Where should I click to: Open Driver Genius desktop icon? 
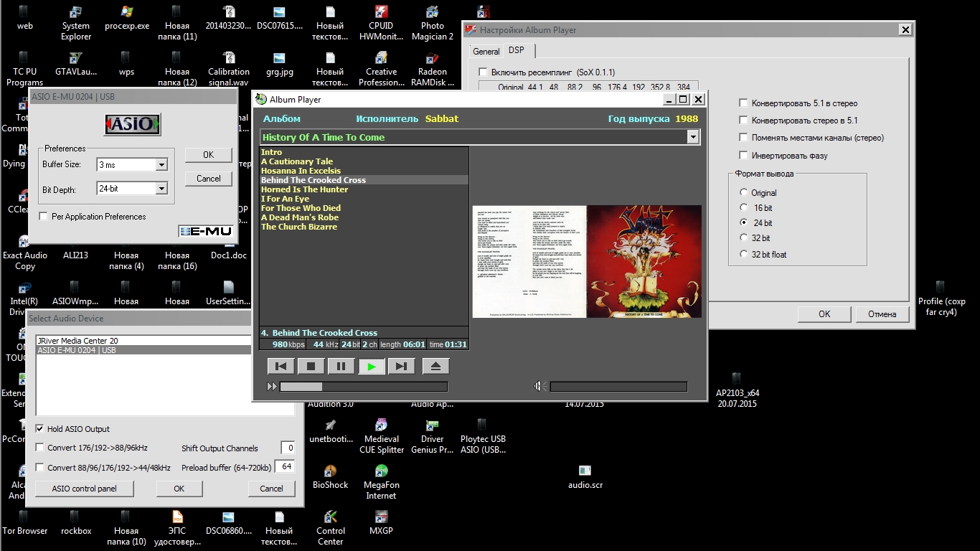pos(433,436)
